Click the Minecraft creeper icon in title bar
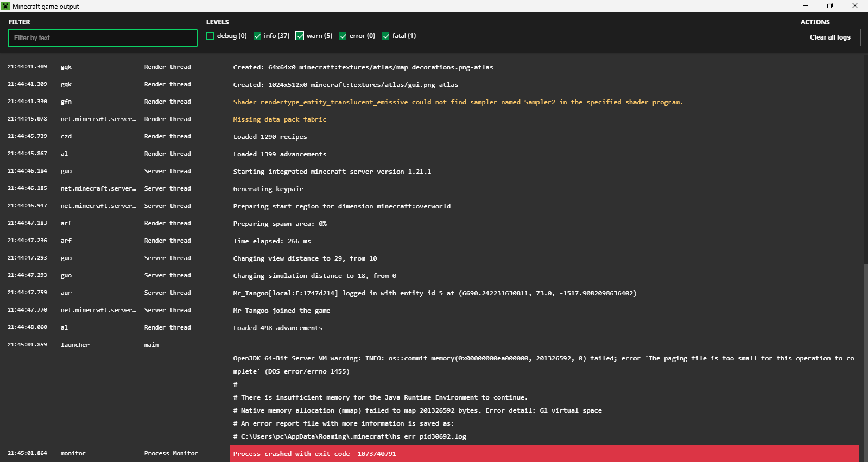 [5, 6]
